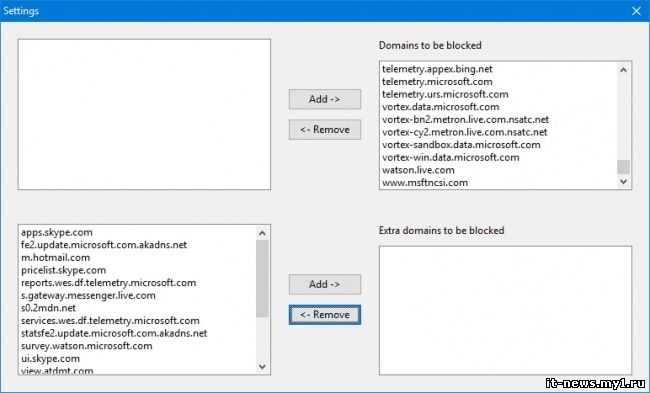Viewport: 650px width, 393px height.
Task: Select www.msftncsi.com domain entry
Action: pos(425,182)
